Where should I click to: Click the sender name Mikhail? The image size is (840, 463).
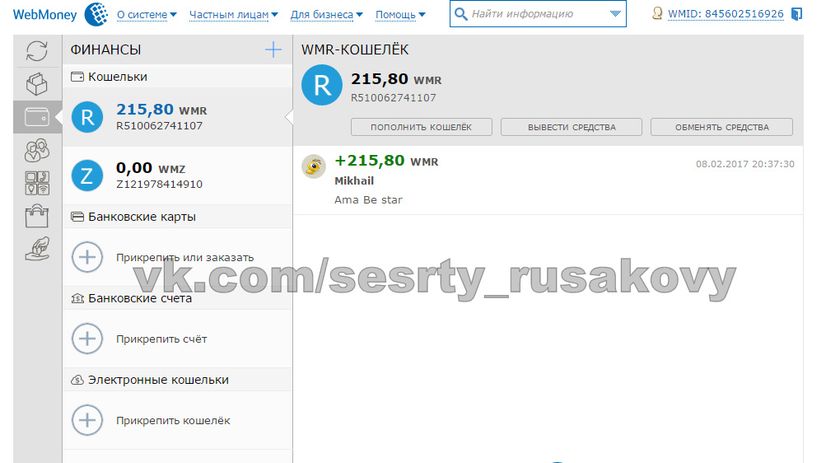pos(354,181)
